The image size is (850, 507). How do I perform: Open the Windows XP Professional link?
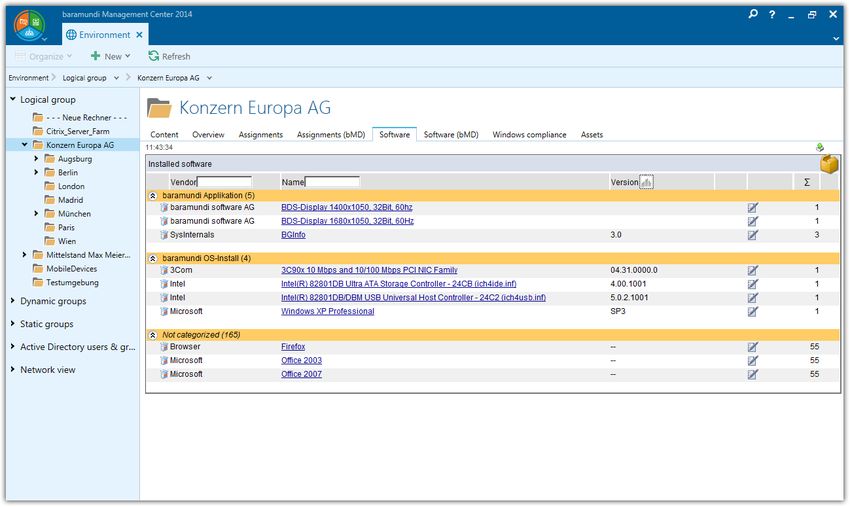(327, 311)
